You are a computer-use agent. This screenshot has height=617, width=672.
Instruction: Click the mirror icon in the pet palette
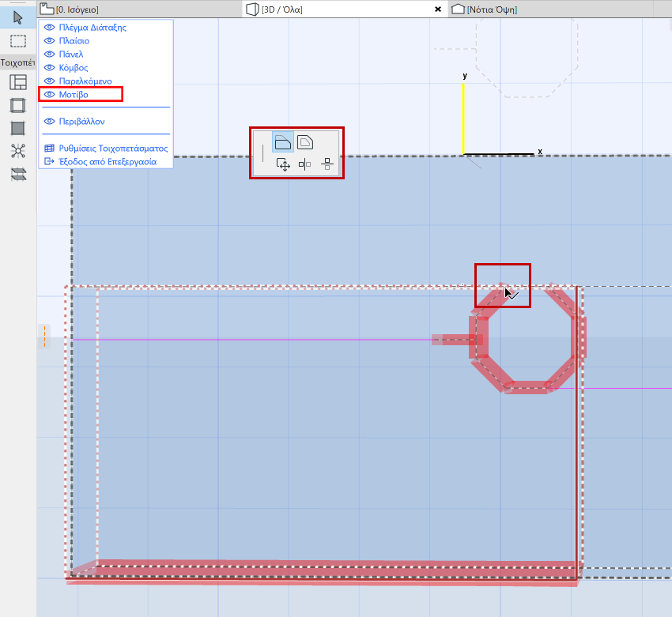(x=305, y=163)
